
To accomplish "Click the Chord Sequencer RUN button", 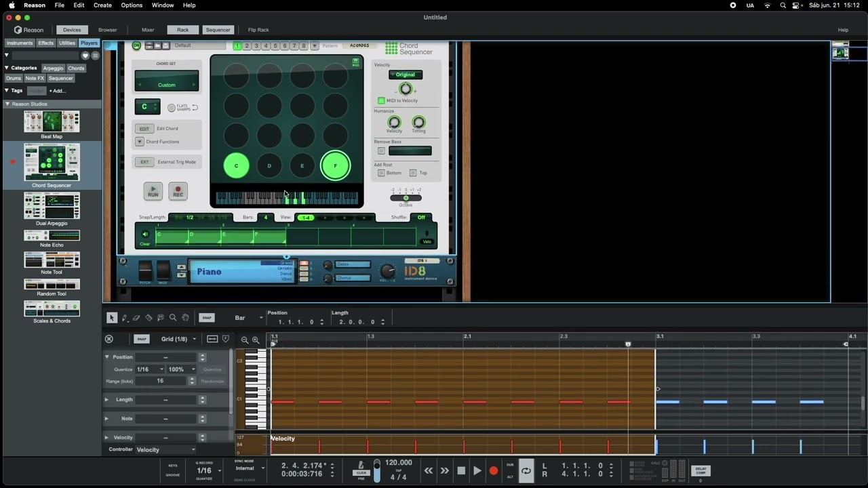I will pos(153,192).
